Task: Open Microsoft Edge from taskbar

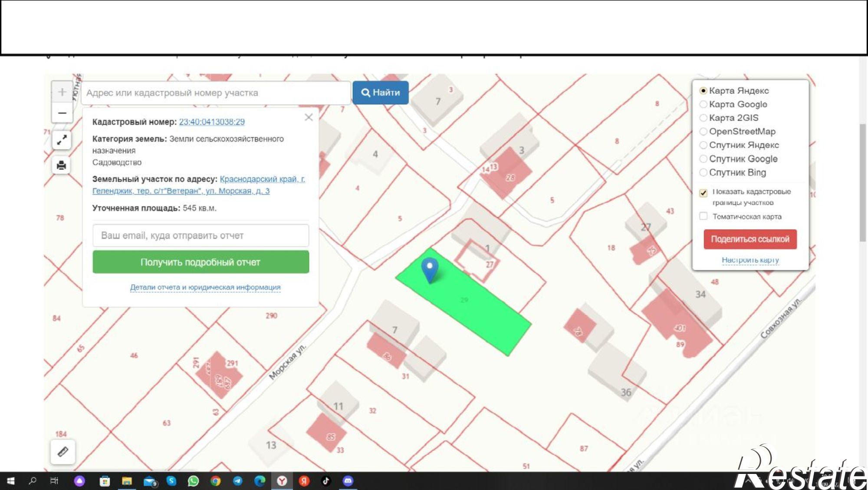Action: 260,481
